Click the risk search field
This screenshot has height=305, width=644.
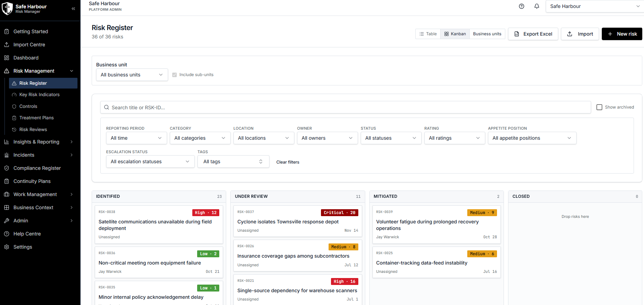(x=346, y=107)
